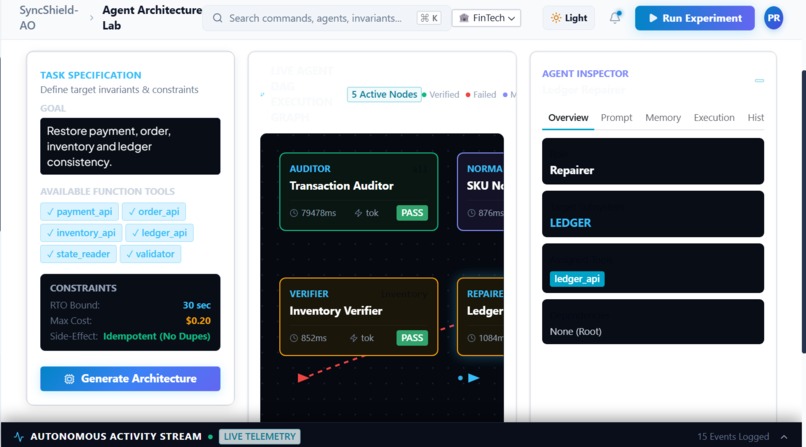
Task: Click the chip icon on Generate Architecture
Action: tap(69, 379)
